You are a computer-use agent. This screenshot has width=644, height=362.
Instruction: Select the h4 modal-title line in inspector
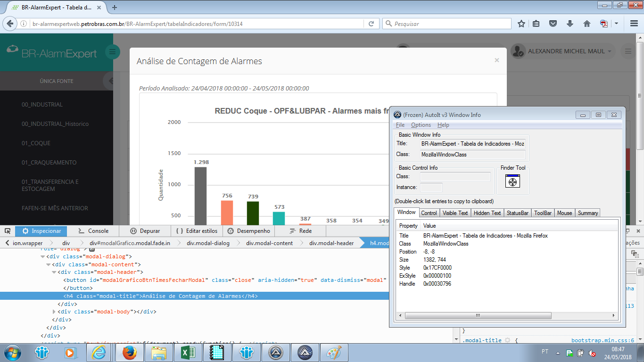pos(194,296)
